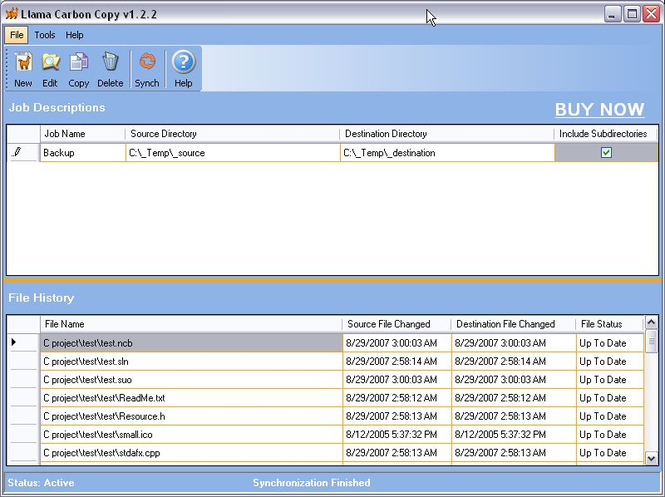Select file row C project\test\test.suo
This screenshot has height=497, width=665.
pos(192,380)
